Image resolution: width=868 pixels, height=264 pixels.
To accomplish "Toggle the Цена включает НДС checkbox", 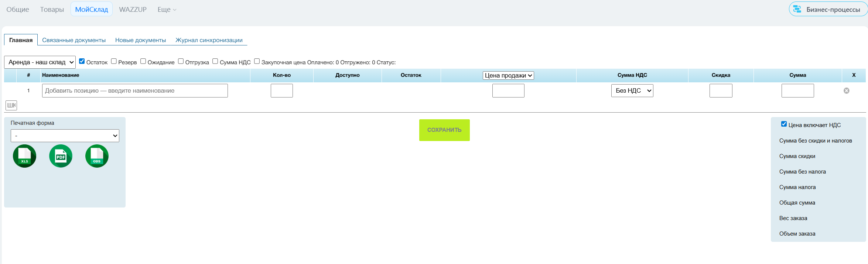I will (x=784, y=124).
